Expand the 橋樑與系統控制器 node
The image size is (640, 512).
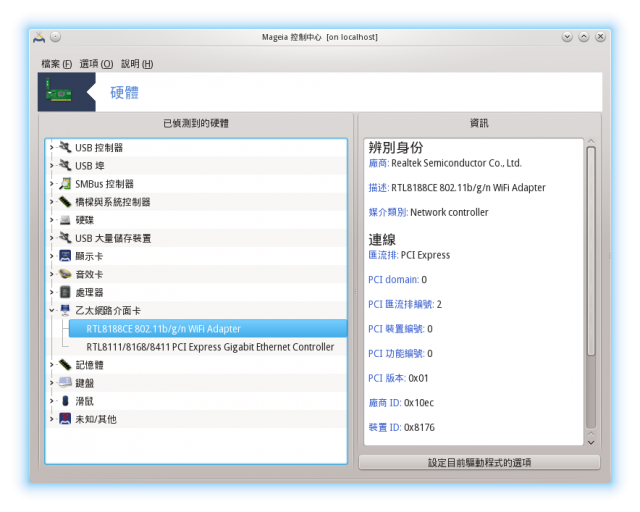pos(51,202)
